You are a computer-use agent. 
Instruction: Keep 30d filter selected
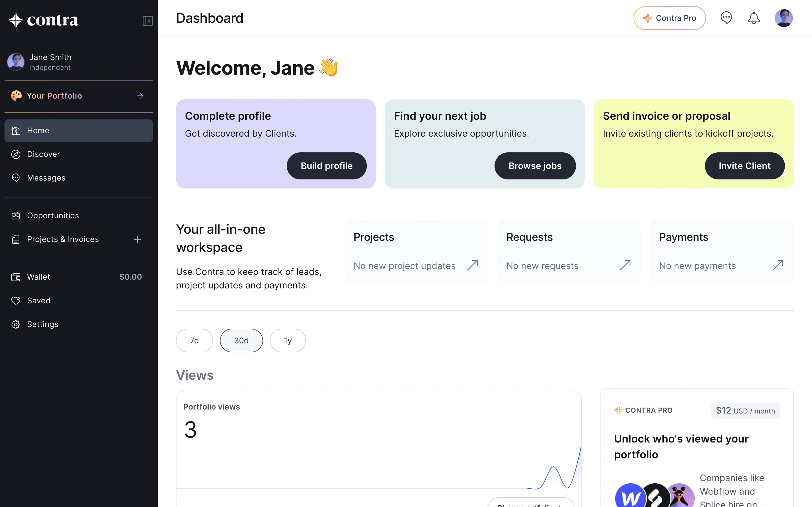coord(241,340)
